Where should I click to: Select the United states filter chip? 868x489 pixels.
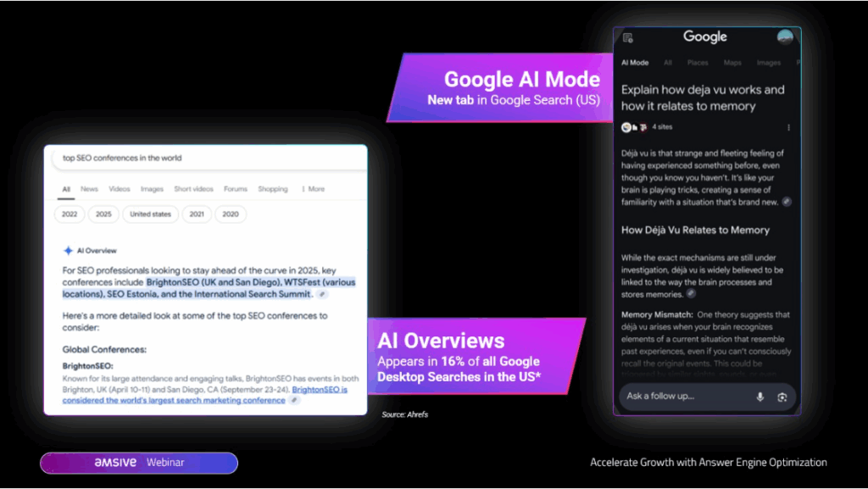(x=151, y=214)
